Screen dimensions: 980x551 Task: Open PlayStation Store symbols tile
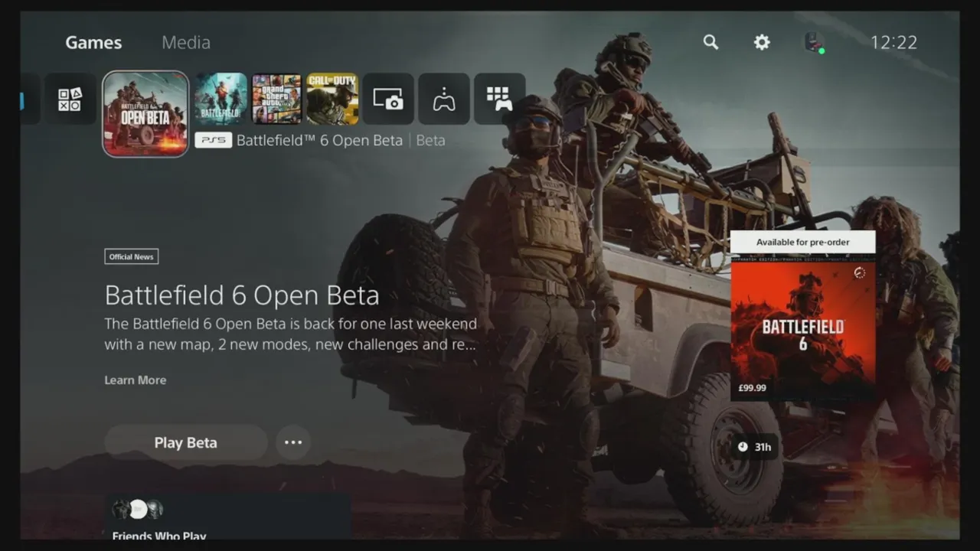70,99
